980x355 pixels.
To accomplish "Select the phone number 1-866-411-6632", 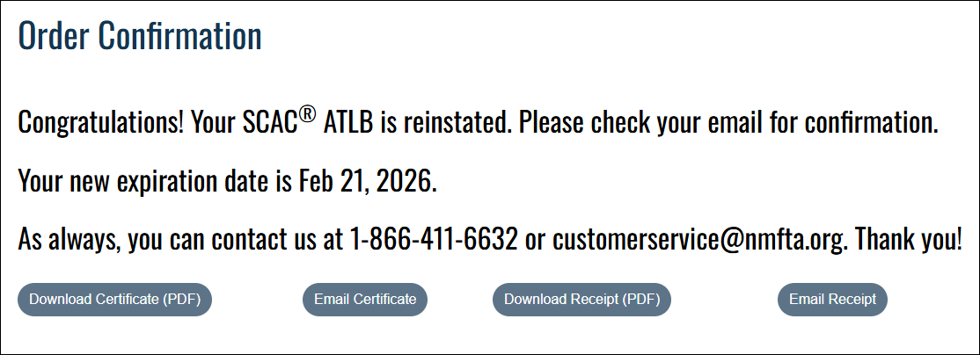I will point(433,239).
